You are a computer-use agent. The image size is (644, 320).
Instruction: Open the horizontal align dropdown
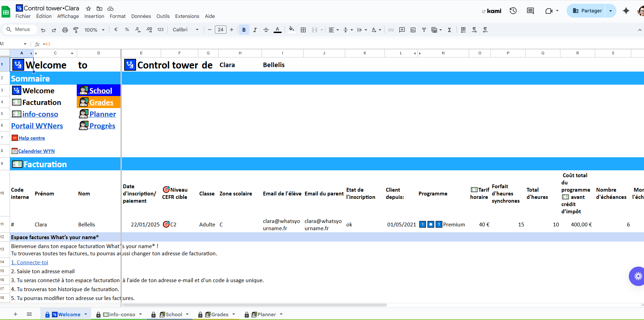pos(334,30)
